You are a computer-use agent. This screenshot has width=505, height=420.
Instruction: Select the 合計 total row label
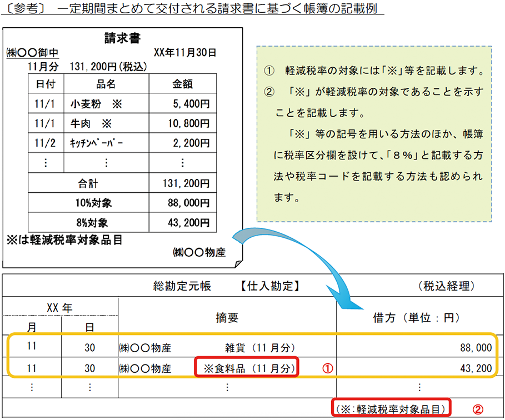coord(88,183)
